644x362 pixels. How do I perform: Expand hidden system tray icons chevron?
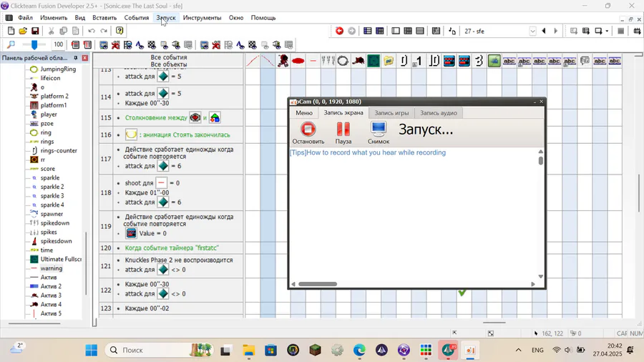point(518,350)
